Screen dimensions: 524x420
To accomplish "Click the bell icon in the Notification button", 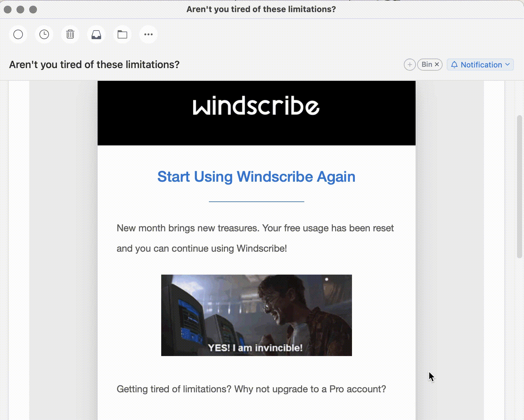I will click(454, 65).
